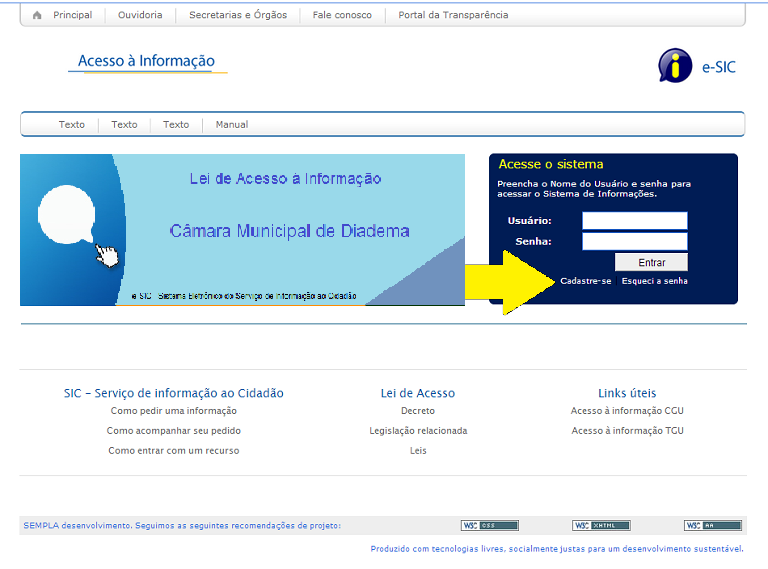Viewport: 768px width, 569px height.
Task: Click the home icon beside Principal
Action: coord(37,15)
